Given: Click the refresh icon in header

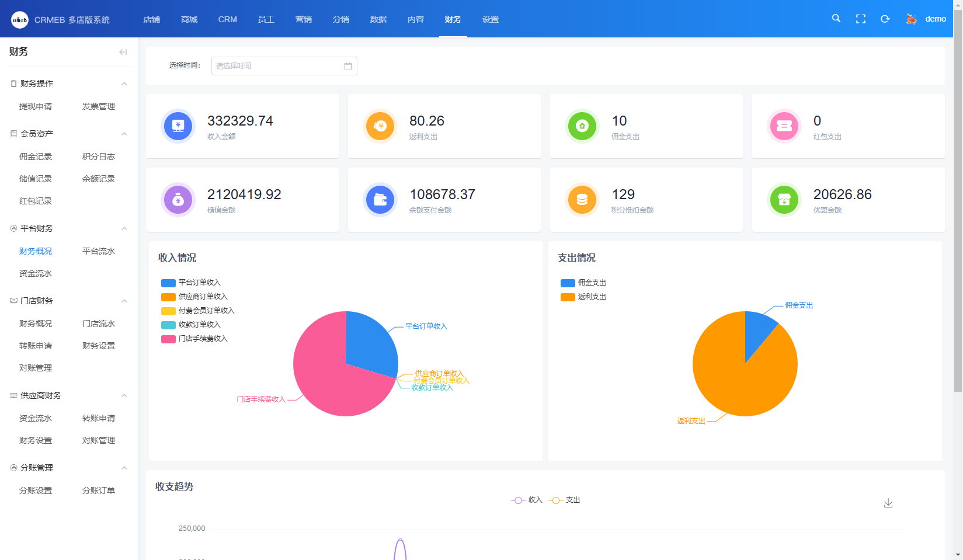Looking at the screenshot, I should click(x=885, y=19).
